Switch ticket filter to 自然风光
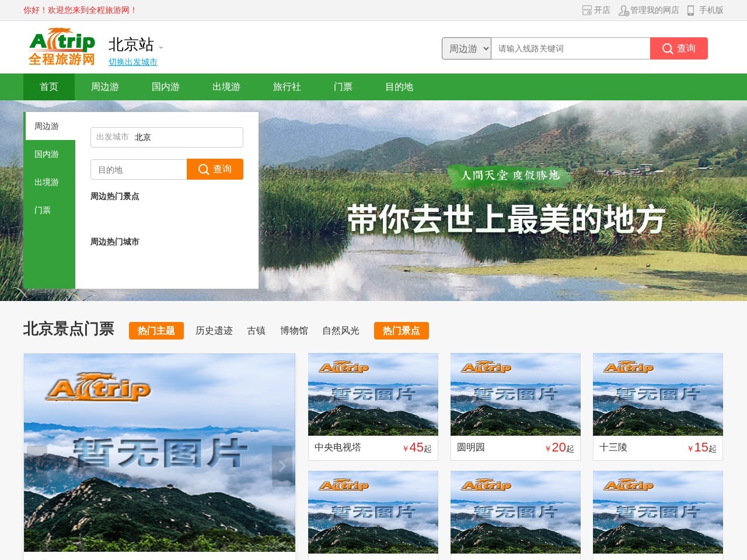 [340, 331]
